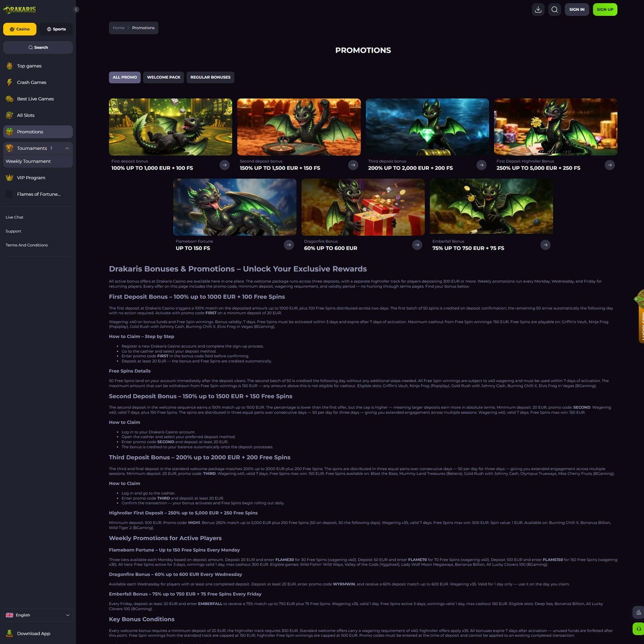Click the Crash Games lightning icon

pyautogui.click(x=10, y=83)
